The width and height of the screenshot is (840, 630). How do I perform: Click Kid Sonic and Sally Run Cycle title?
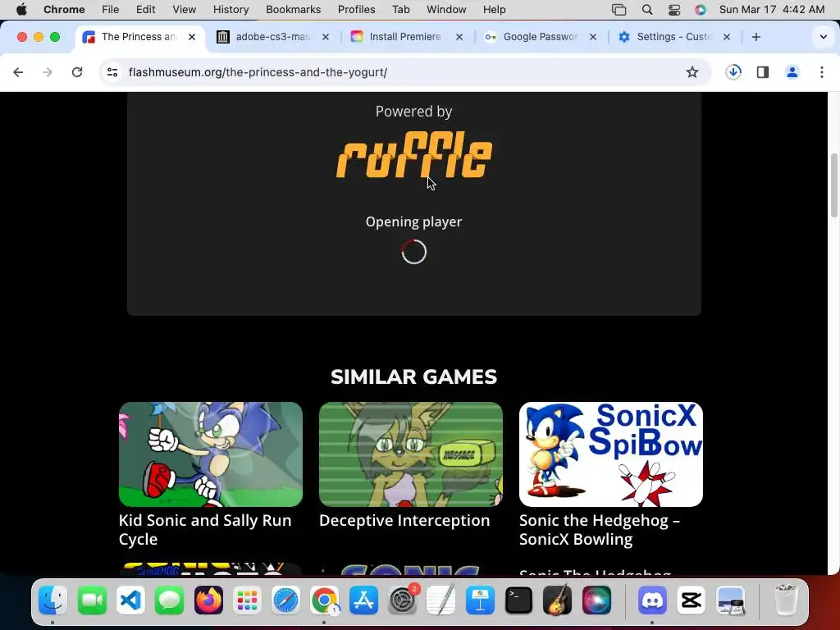point(205,529)
